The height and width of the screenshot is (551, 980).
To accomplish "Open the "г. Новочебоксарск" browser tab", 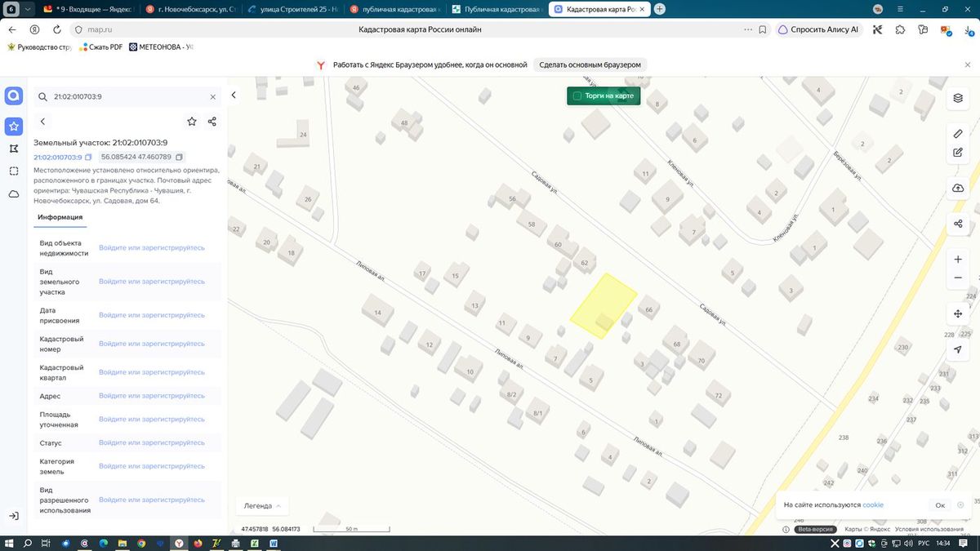I will [x=193, y=9].
